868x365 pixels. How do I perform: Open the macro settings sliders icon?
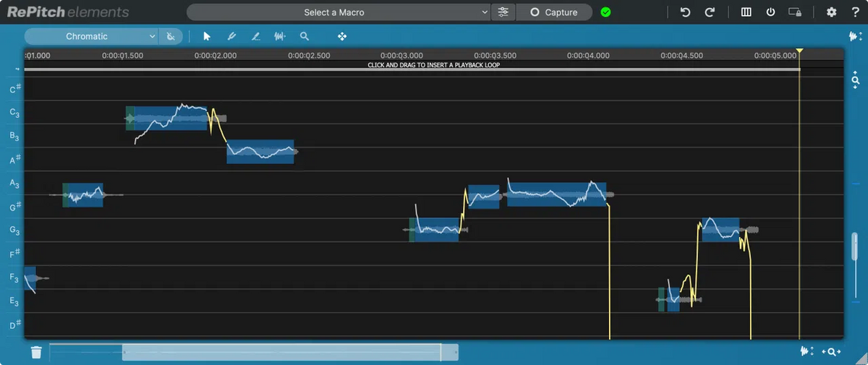(503, 12)
